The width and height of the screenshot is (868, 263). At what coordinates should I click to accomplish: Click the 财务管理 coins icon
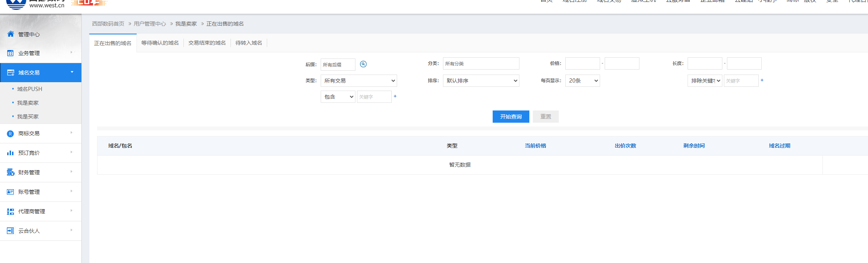(10, 172)
